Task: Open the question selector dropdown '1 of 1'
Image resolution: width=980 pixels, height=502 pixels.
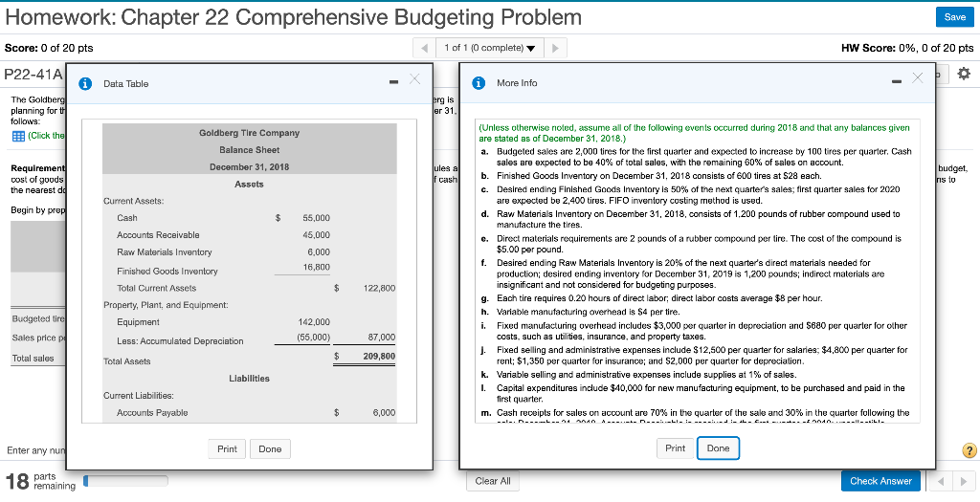Action: tap(490, 48)
